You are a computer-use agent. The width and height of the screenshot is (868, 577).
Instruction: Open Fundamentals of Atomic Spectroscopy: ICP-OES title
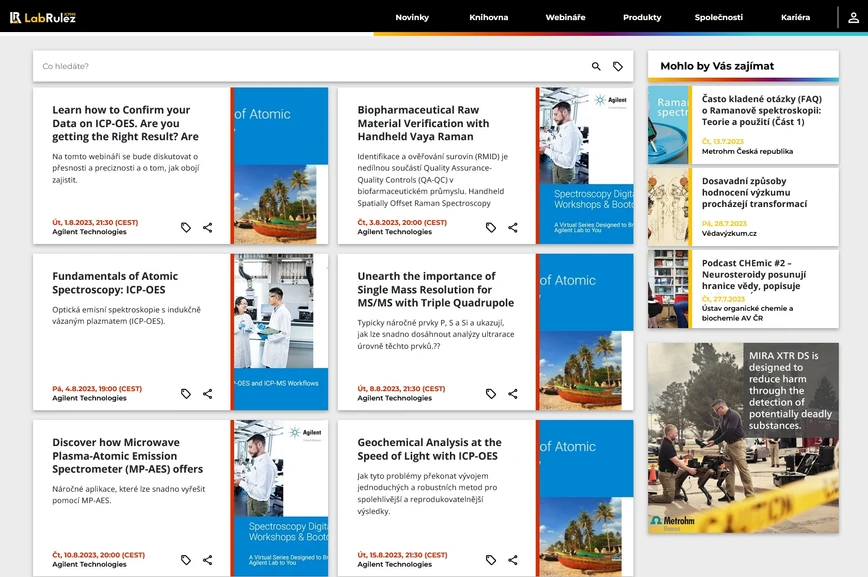click(115, 283)
